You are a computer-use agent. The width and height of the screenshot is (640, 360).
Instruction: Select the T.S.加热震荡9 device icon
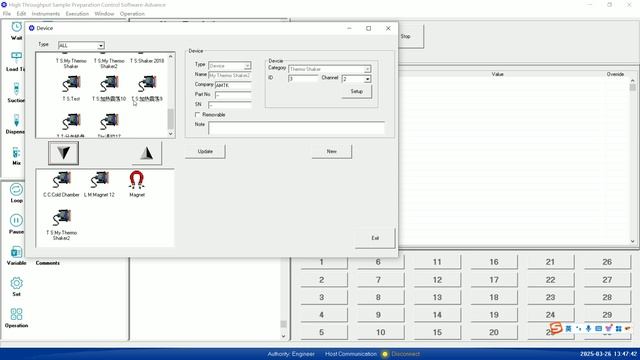click(x=147, y=84)
